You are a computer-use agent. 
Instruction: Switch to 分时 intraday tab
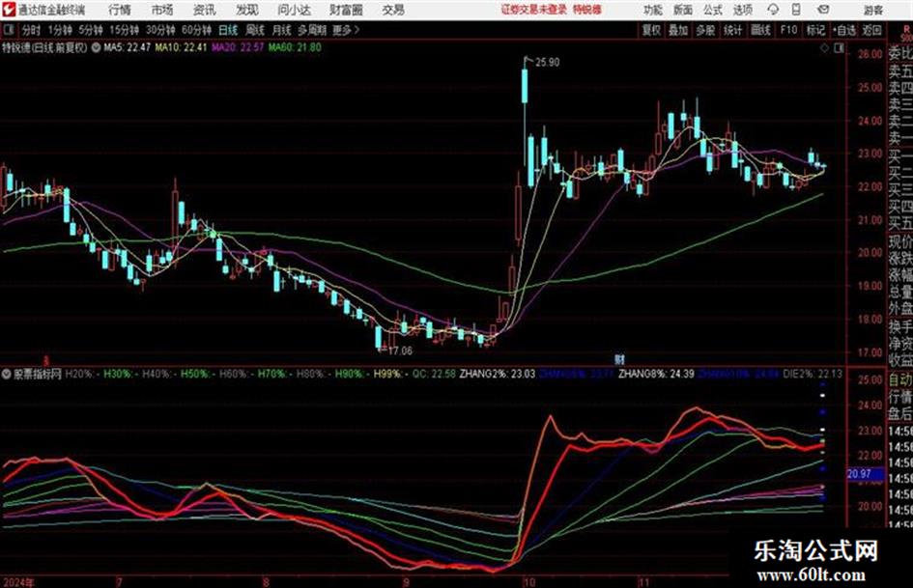click(32, 30)
